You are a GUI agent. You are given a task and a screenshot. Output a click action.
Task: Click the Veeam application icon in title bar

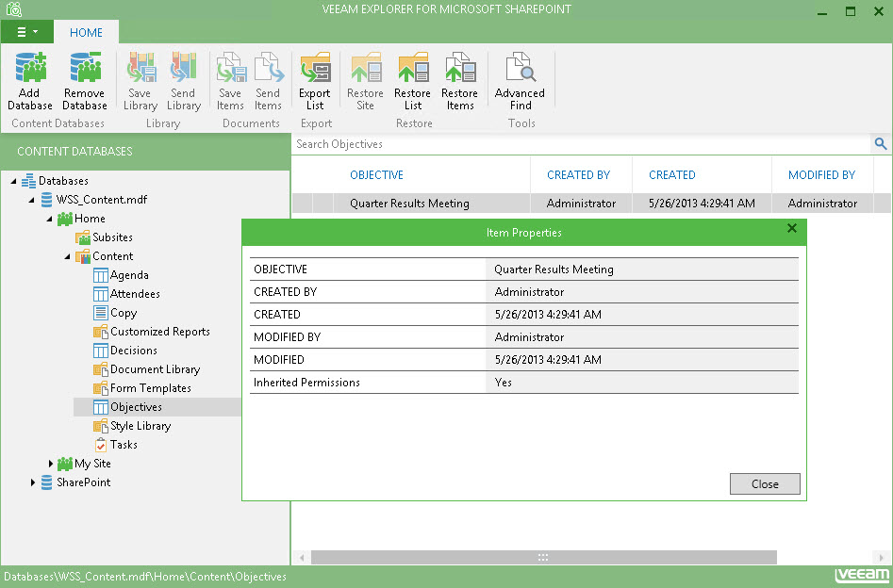click(13, 9)
